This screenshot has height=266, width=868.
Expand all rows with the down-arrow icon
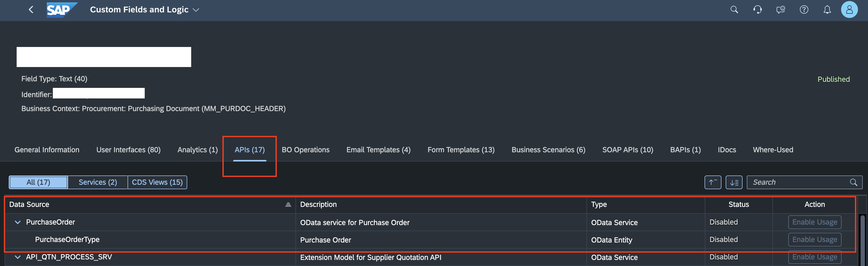pos(734,182)
